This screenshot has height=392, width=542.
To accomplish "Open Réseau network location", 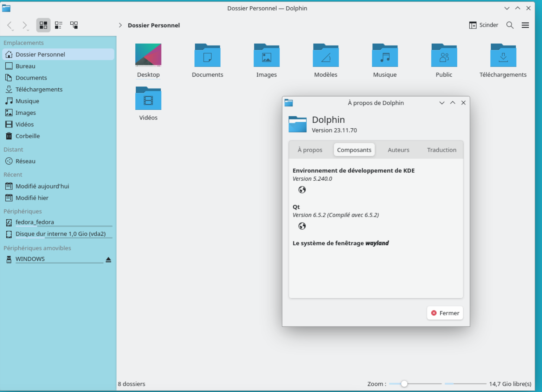I will point(58,161).
